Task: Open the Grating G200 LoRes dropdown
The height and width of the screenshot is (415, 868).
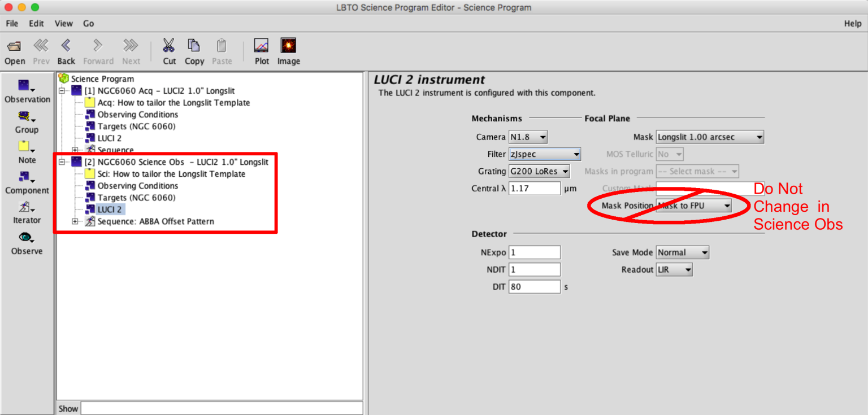Action: click(539, 171)
